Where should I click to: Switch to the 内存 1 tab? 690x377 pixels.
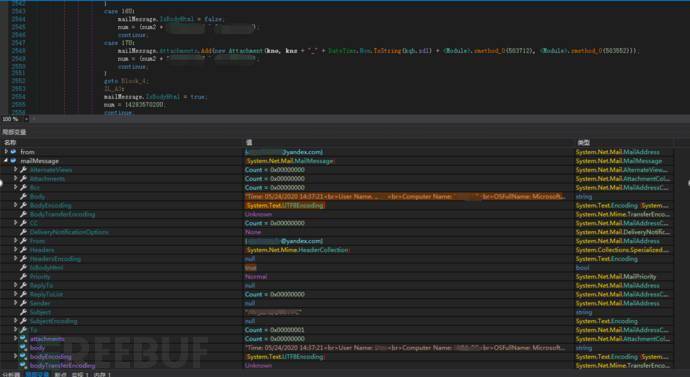pyautogui.click(x=102, y=374)
